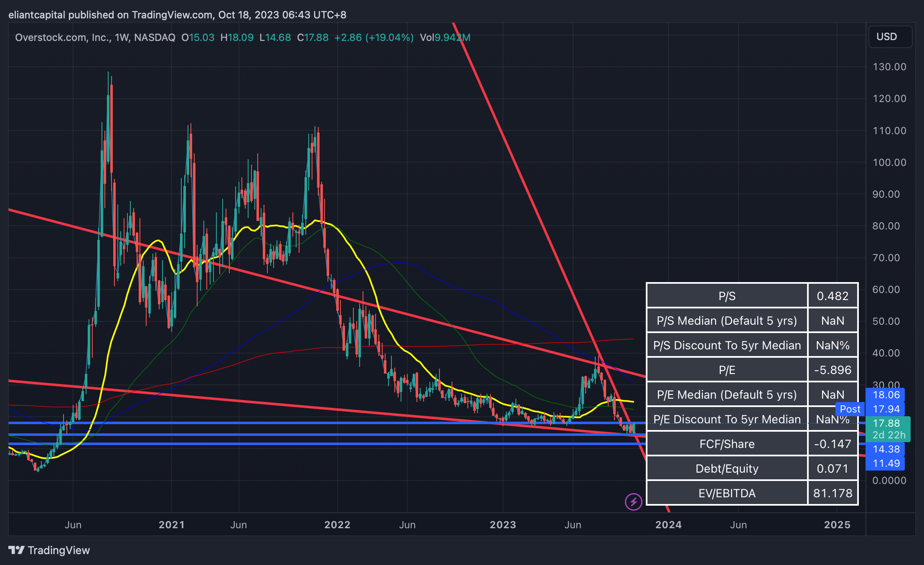Screen dimensions: 924x565
Task: Click the Vol 9.942M indicator text
Action: (445, 38)
